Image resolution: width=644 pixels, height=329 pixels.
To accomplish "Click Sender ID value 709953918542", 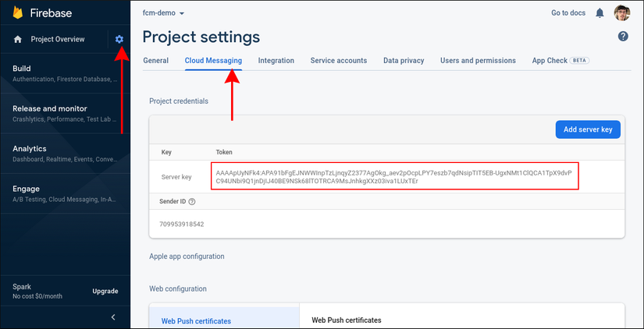I will [x=182, y=225].
